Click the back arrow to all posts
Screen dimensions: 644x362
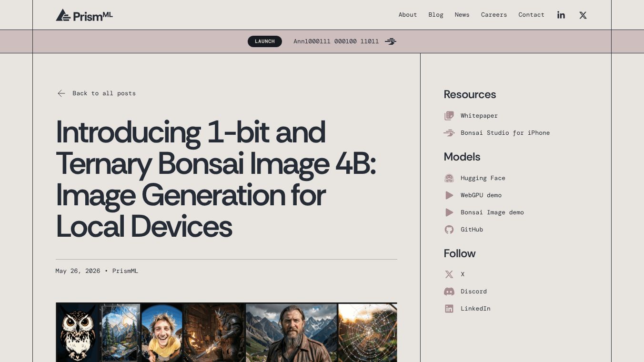pos(61,93)
